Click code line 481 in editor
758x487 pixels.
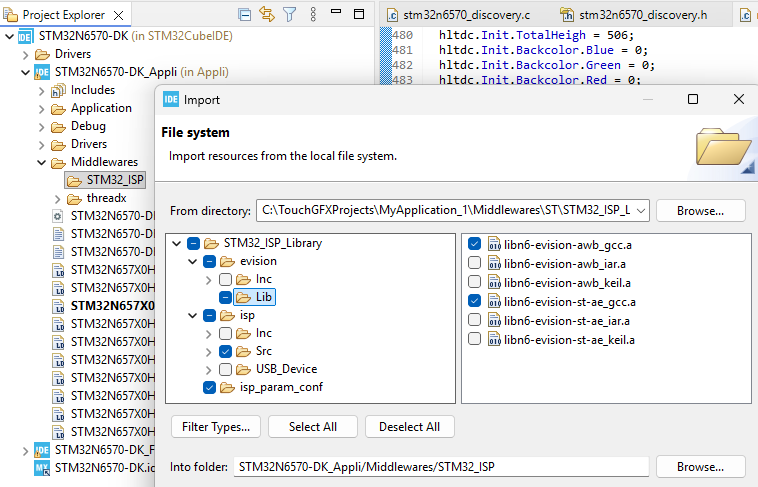543,50
